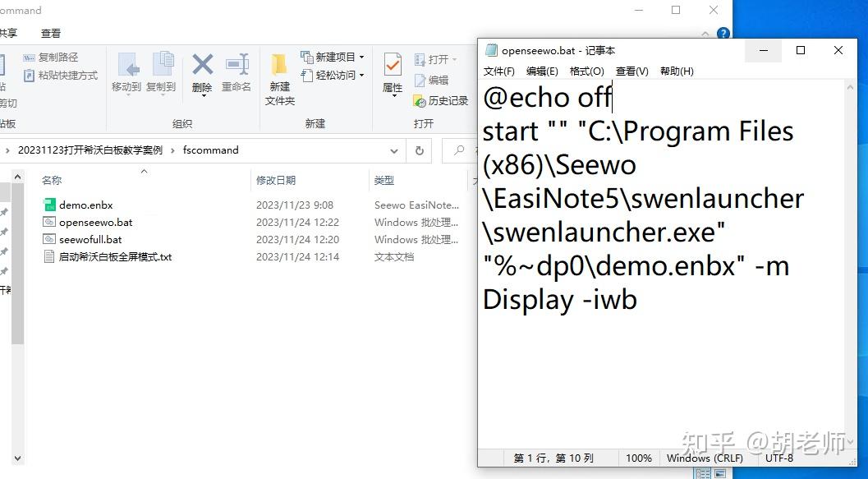Open Notepad's Format (格式) menu
Image resolution: width=868 pixels, height=479 pixels.
[x=587, y=71]
